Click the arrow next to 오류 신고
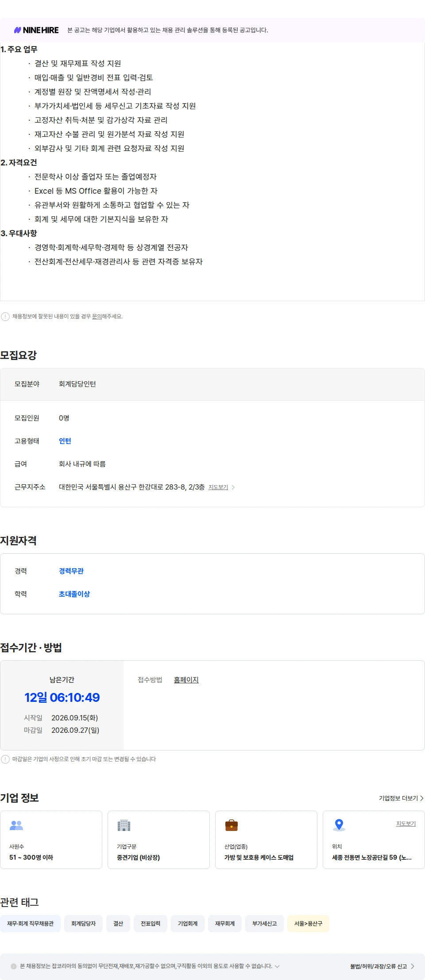425x980 pixels. point(412,966)
